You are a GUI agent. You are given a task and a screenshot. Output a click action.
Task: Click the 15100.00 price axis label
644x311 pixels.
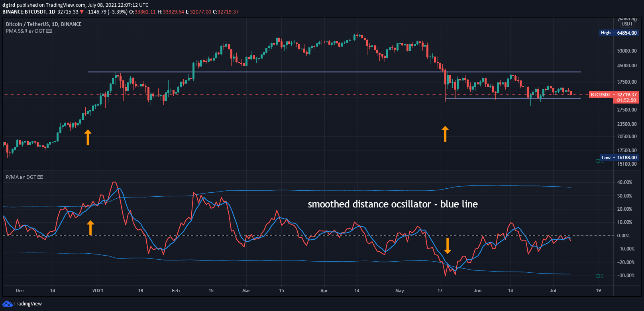coord(627,164)
